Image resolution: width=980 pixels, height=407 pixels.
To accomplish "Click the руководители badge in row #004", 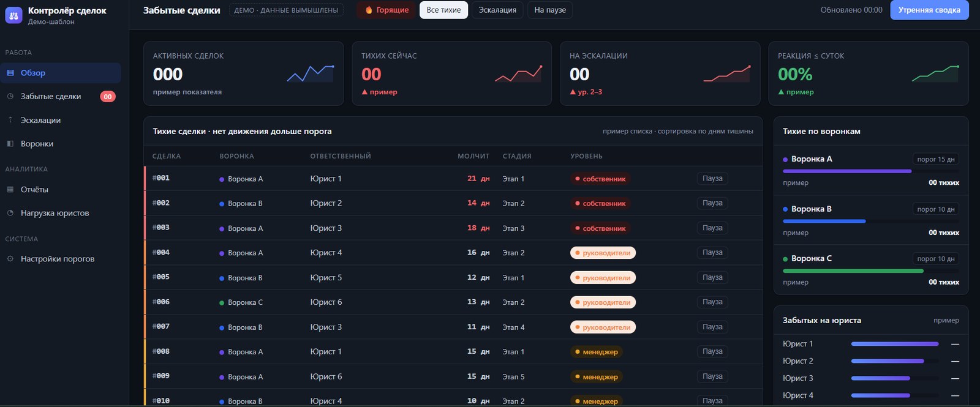I will 603,253.
